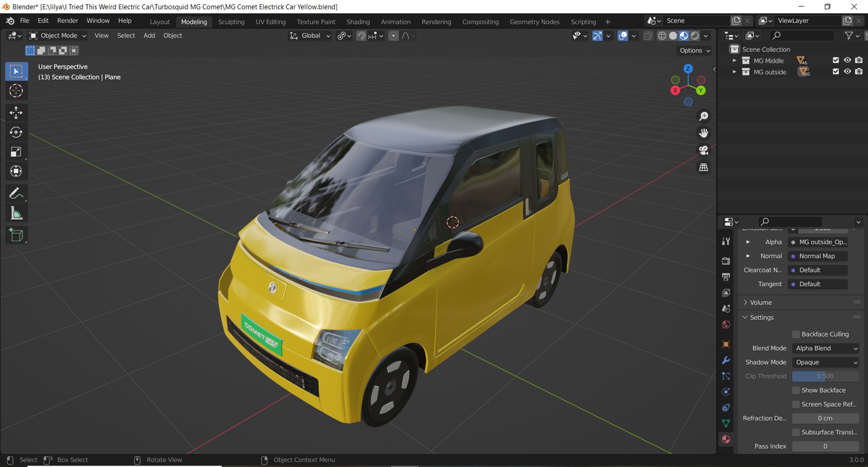Screen dimensions: 868x467
Task: Switch to UV Editing workspace tab
Action: click(x=270, y=22)
